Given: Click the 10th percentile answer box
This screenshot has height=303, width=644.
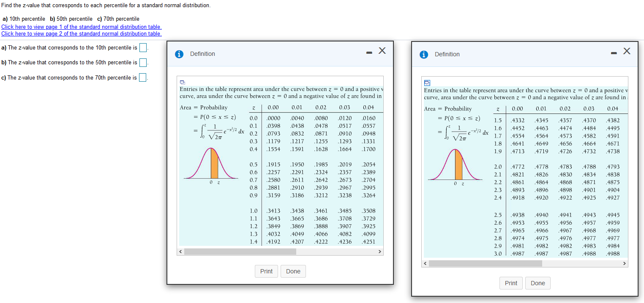Looking at the screenshot, I should [x=143, y=47].
